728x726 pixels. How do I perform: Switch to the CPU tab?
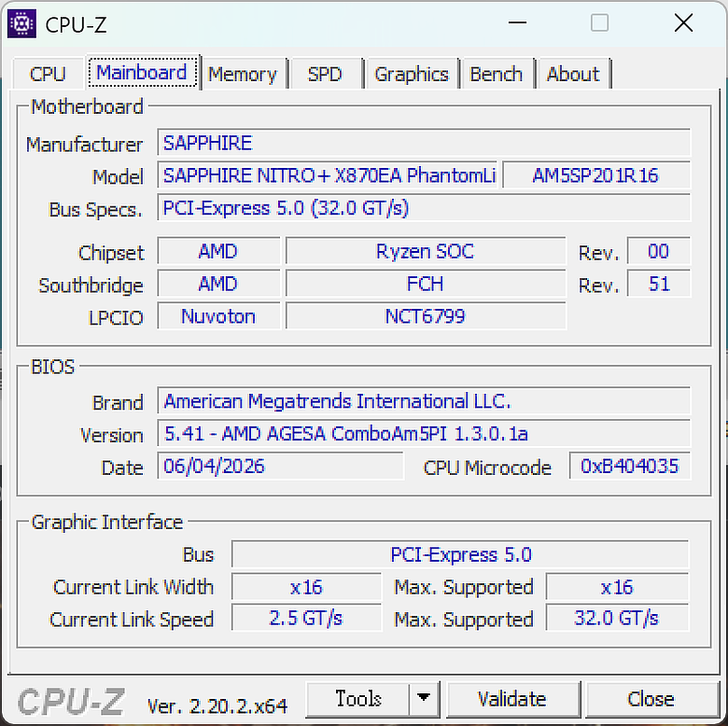[48, 75]
